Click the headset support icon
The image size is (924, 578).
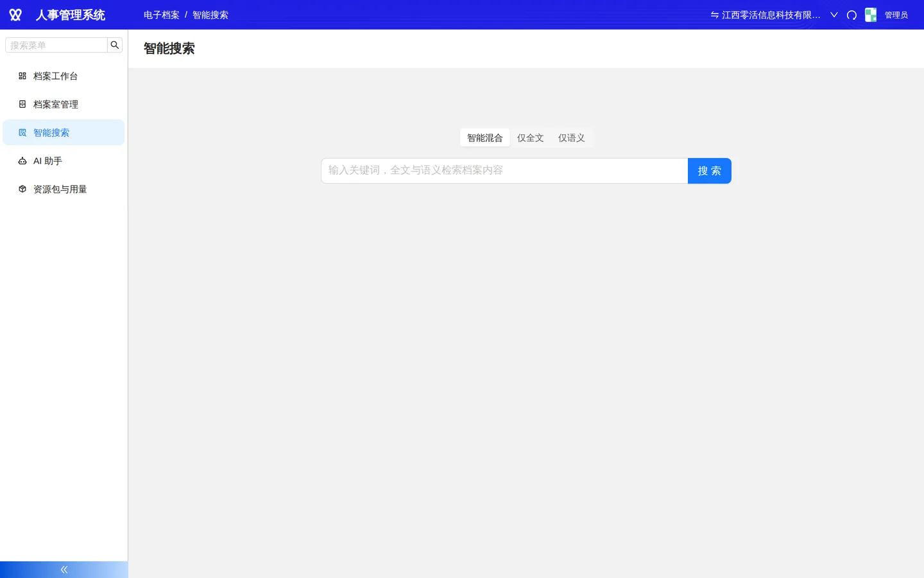click(852, 15)
